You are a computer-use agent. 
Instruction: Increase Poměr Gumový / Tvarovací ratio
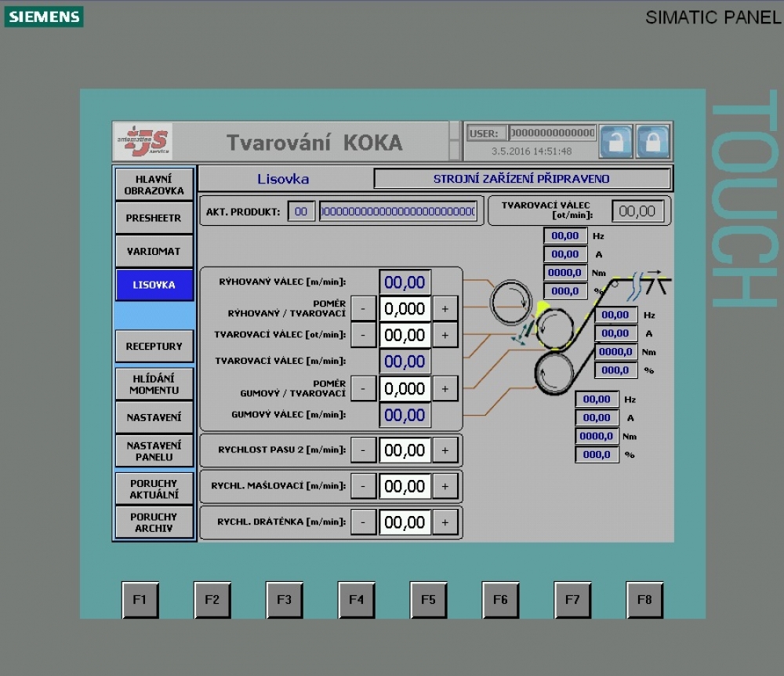click(445, 388)
